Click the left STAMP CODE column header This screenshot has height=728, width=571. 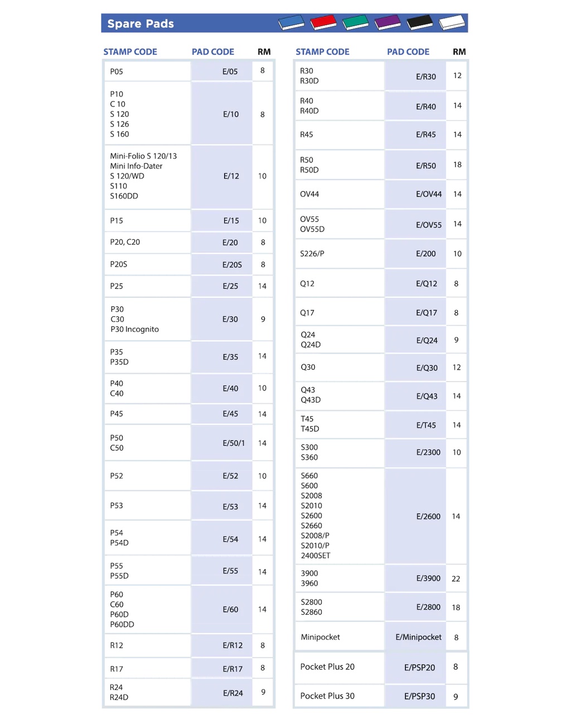tap(130, 52)
